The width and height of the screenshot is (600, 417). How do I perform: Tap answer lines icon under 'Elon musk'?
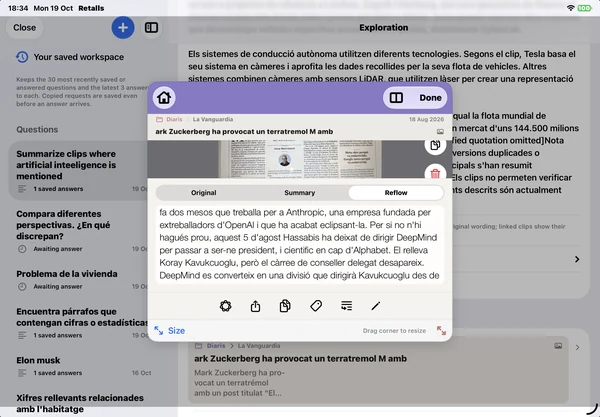(22, 373)
